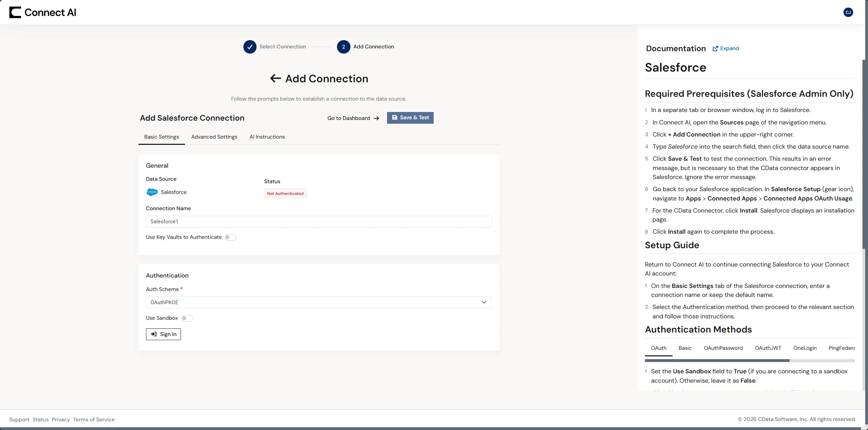Viewport: 868px width, 430px height.
Task: Select the PingFederate documentation tab
Action: click(841, 348)
